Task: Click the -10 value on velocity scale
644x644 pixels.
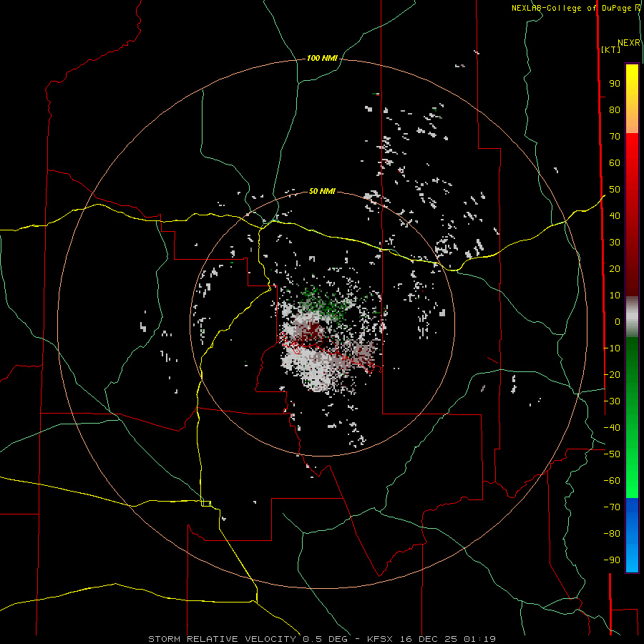Action: pyautogui.click(x=612, y=348)
